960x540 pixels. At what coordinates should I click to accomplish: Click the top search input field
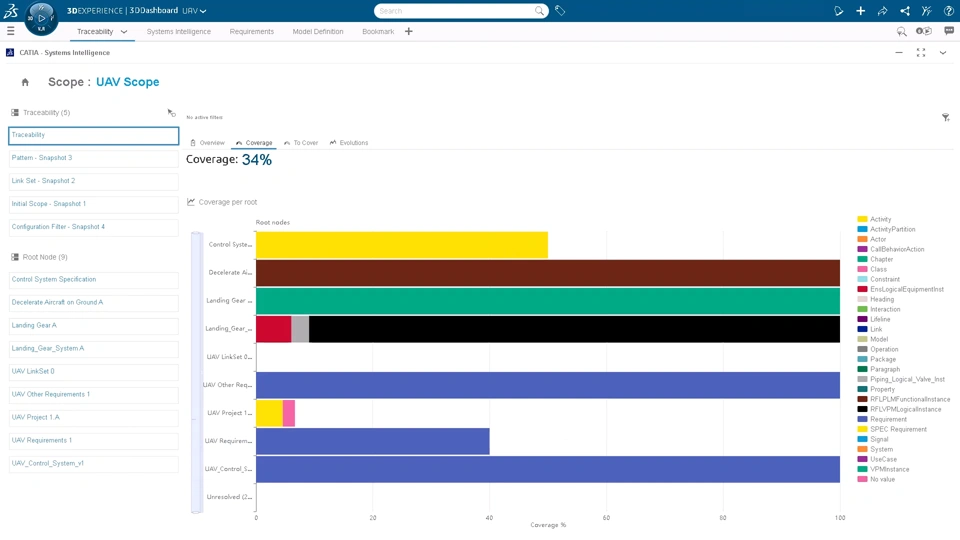point(456,10)
